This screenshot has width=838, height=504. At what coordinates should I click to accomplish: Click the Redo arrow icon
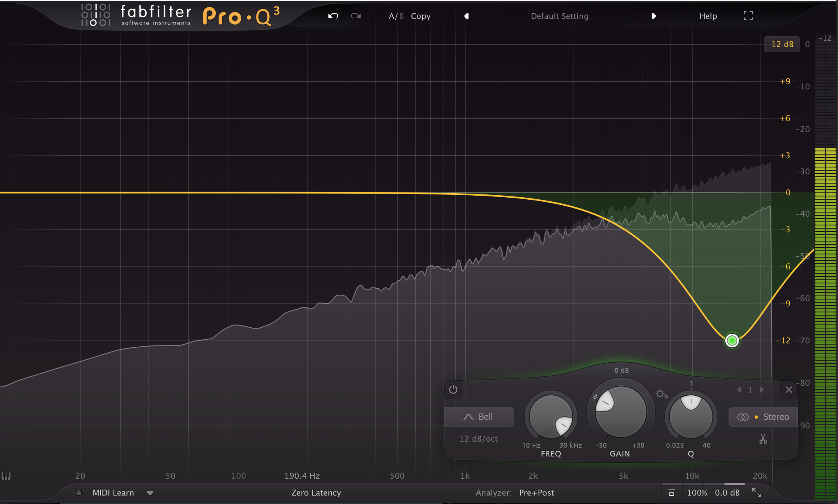356,16
